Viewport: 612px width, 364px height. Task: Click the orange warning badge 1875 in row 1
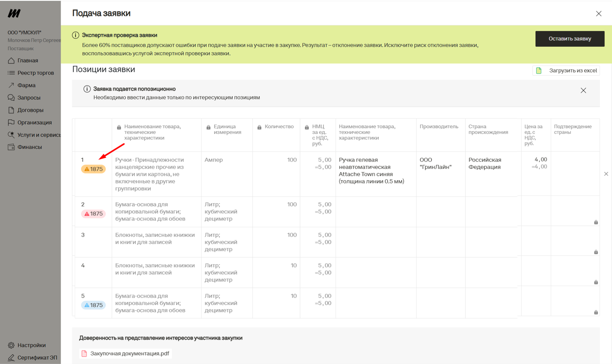[x=93, y=169]
